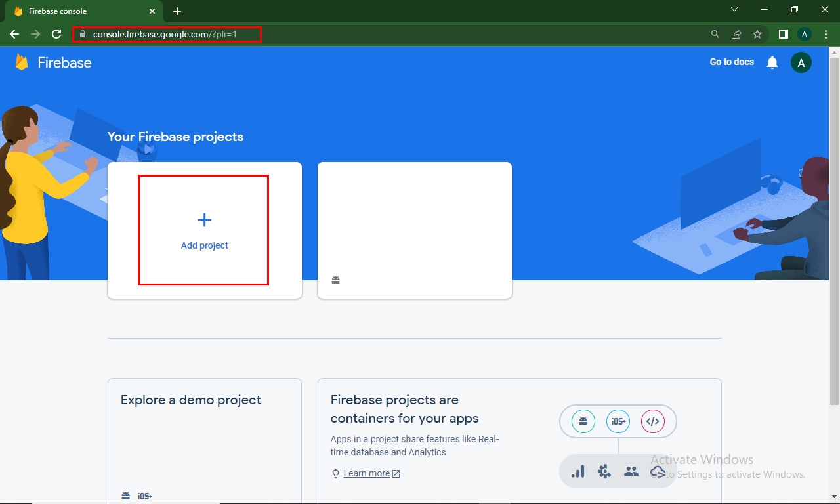This screenshot has height=504, width=840.
Task: Click the Learn more link
Action: pos(366,473)
